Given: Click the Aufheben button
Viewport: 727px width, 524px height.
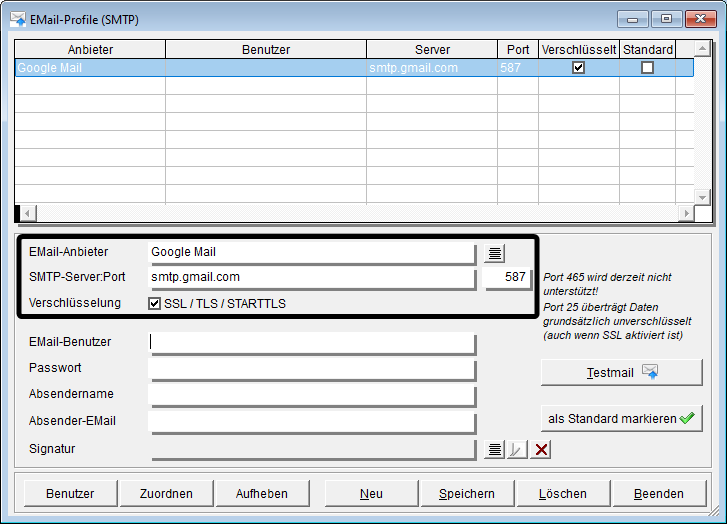Looking at the screenshot, I should point(262,494).
